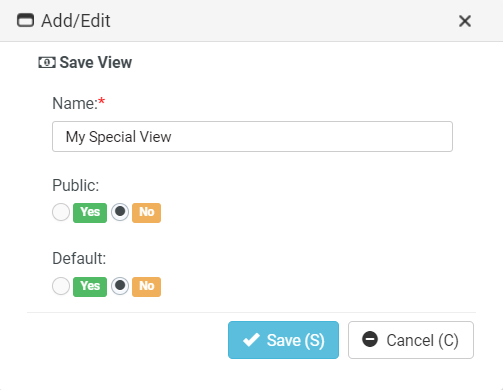Click the Cancel (C) button

(x=411, y=340)
